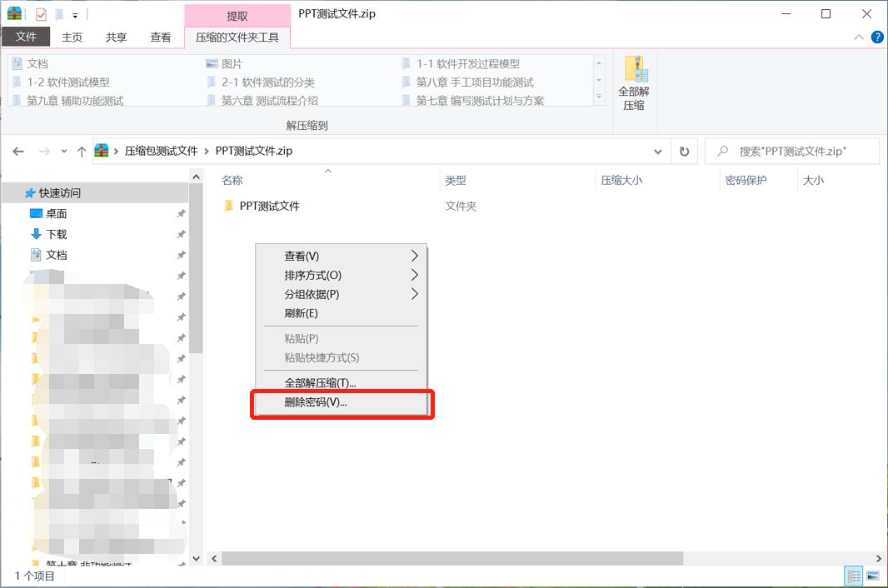Sort by the 大小 column header

[813, 180]
